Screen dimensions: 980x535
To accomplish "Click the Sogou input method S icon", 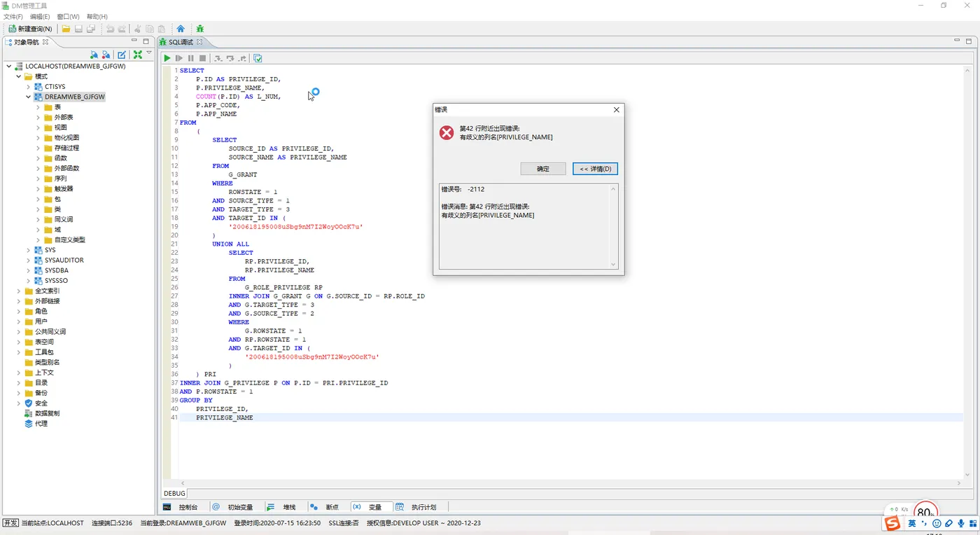I will pos(892,524).
